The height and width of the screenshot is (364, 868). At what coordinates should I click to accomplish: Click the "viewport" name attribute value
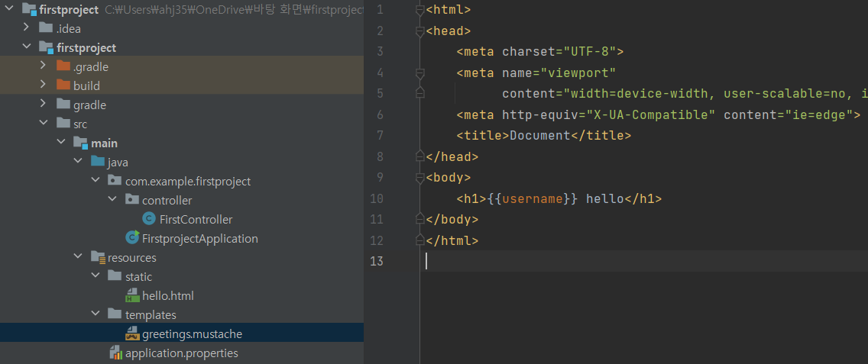(x=578, y=72)
